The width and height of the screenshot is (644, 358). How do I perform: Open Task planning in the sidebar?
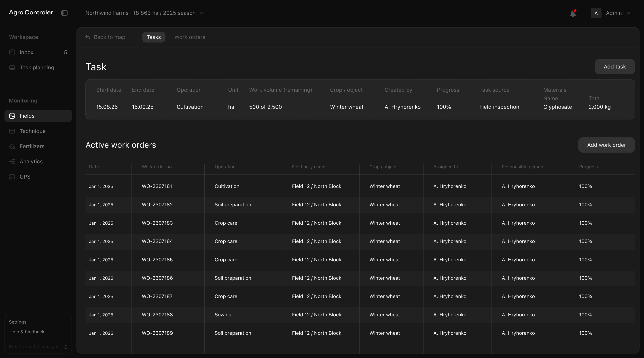(x=38, y=68)
